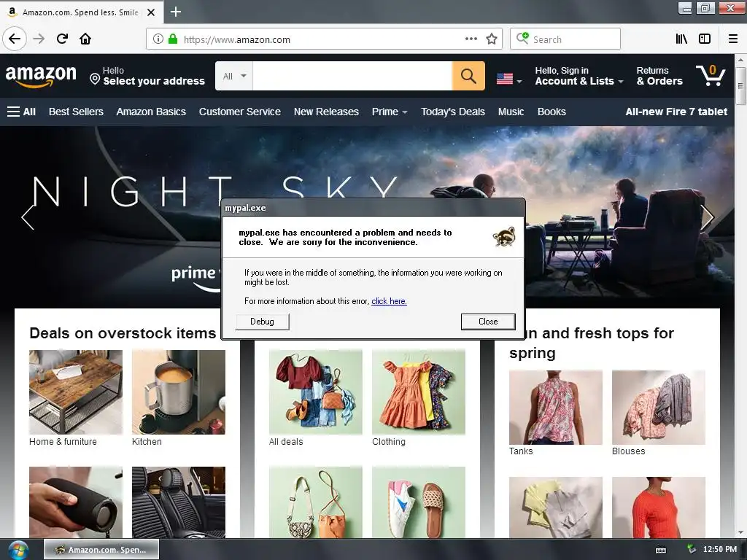Viewport: 747px width, 560px height.
Task: Show next banner with right carousel arrow
Action: click(707, 217)
